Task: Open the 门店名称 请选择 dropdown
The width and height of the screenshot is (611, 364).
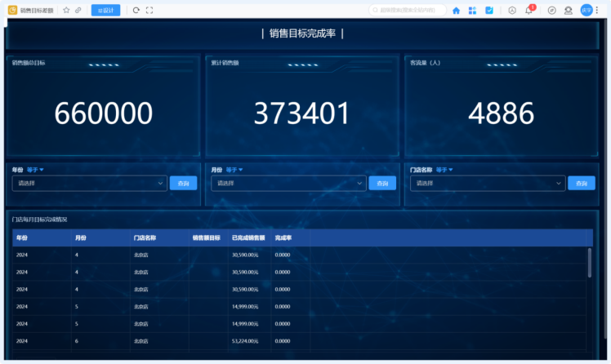Action: tap(488, 184)
